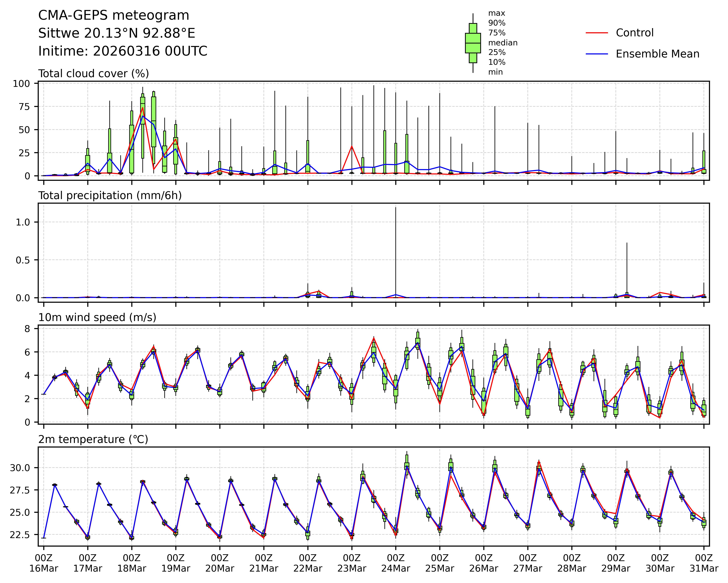Click the '10m wind speed (m/s)' panel title
Image resolution: width=728 pixels, height=583 pixels.
tap(97, 318)
